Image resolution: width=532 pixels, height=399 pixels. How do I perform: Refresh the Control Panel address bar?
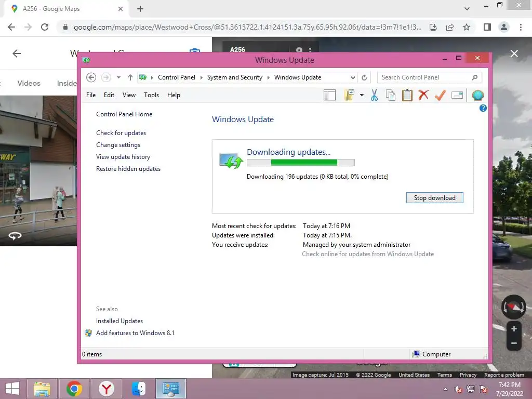coord(364,77)
